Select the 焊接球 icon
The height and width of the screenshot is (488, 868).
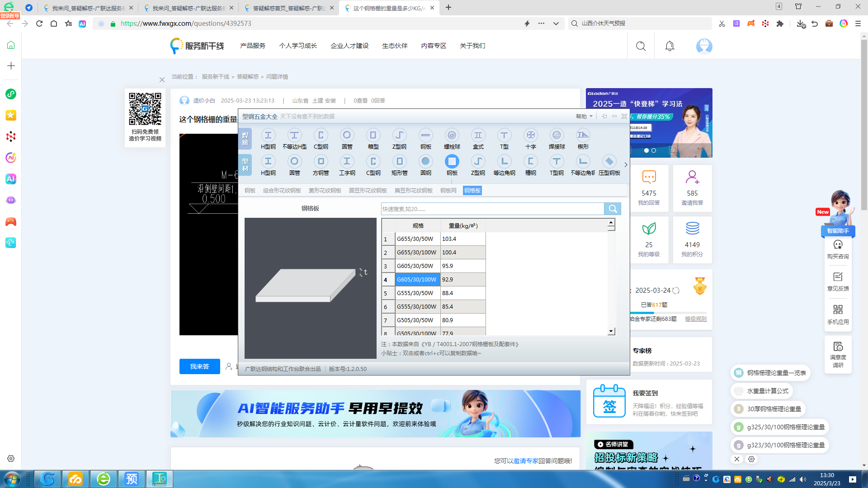point(557,139)
